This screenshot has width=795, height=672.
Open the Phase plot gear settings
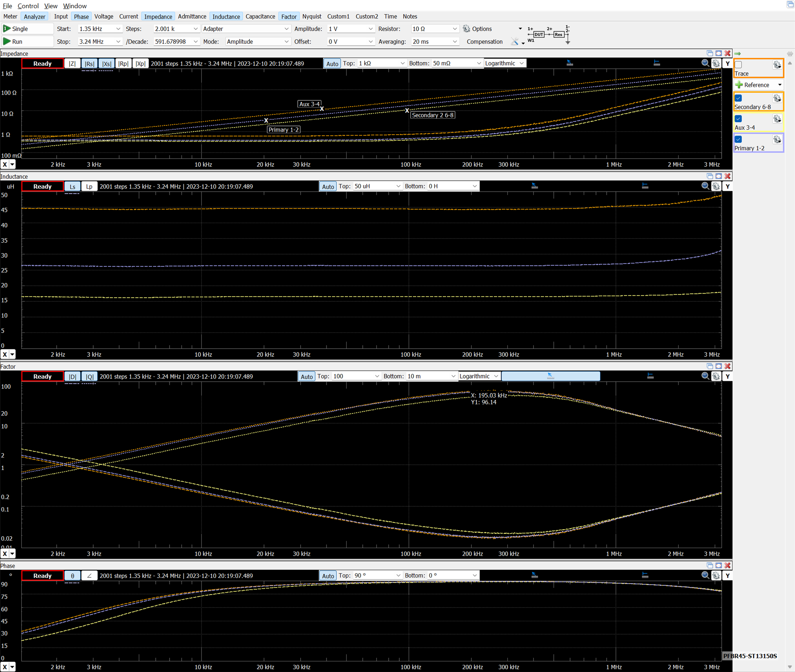click(716, 575)
